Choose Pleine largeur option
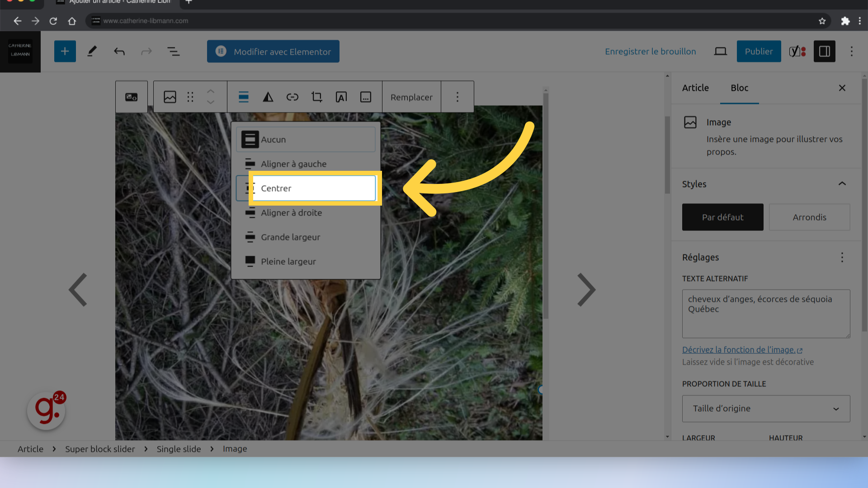This screenshot has height=488, width=868. click(306, 262)
